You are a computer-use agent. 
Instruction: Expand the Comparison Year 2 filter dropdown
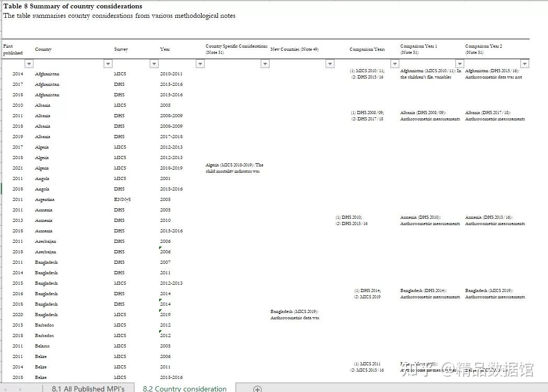(524, 63)
